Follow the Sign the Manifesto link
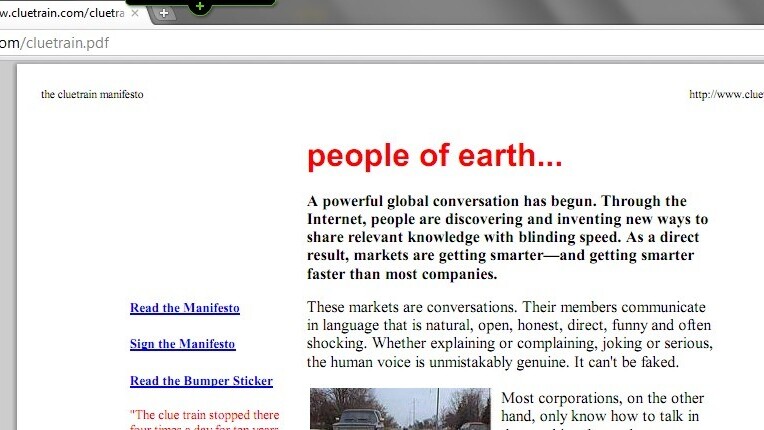 coord(182,344)
